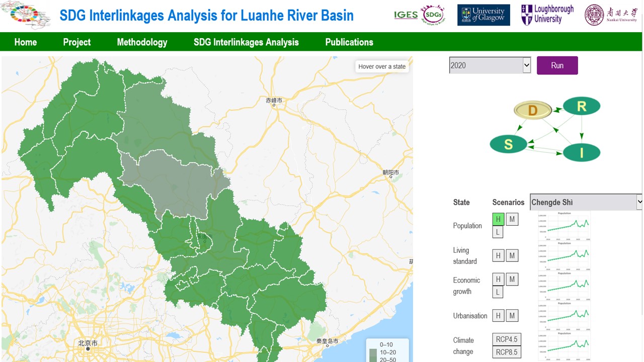Open the chart thumbnail beside Living standard

pyautogui.click(x=564, y=255)
